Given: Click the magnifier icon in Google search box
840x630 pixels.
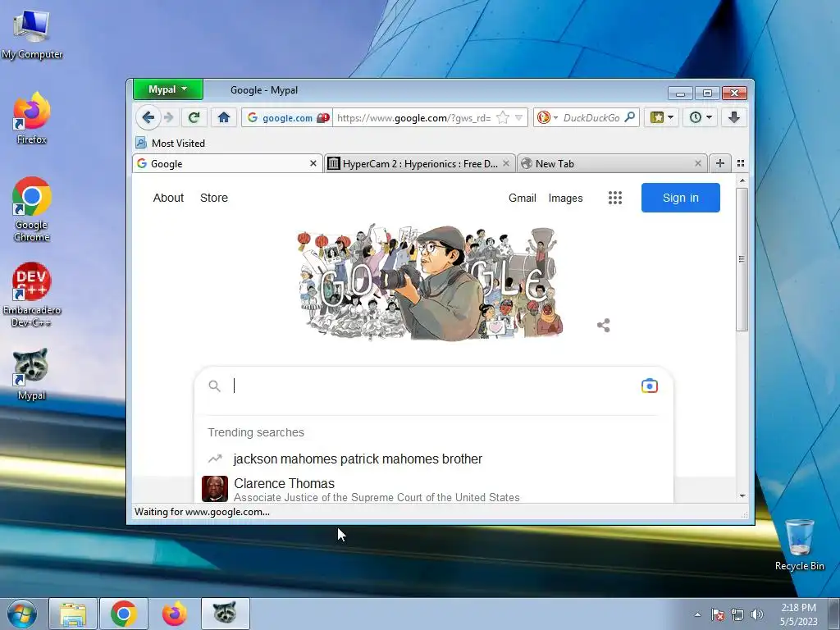Looking at the screenshot, I should [214, 386].
